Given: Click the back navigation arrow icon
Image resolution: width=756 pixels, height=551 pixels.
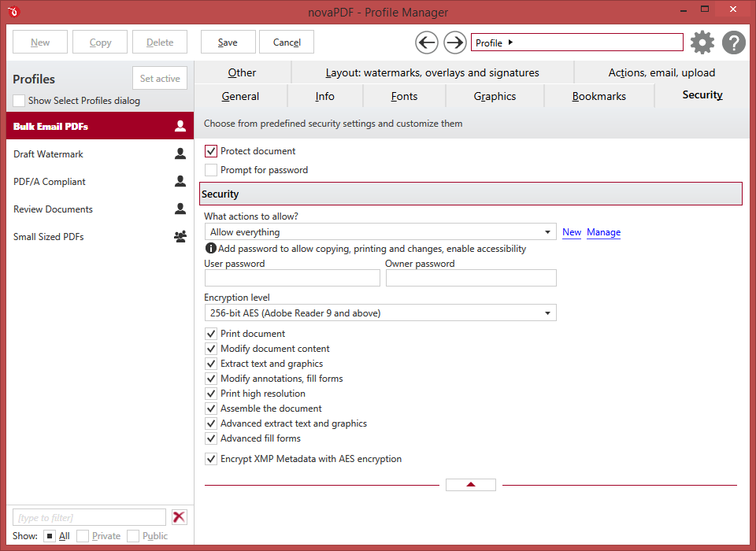Looking at the screenshot, I should (427, 43).
